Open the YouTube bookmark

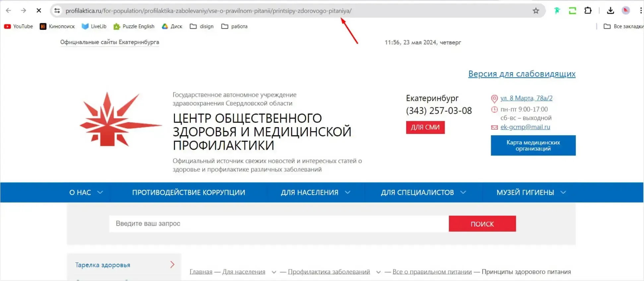tap(19, 27)
